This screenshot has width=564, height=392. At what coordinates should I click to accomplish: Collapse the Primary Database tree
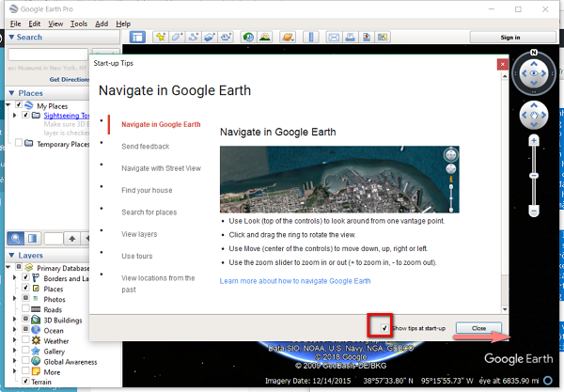click(x=8, y=267)
